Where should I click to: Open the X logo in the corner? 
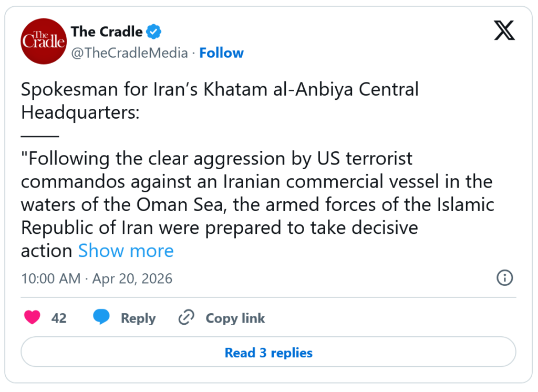coord(504,32)
